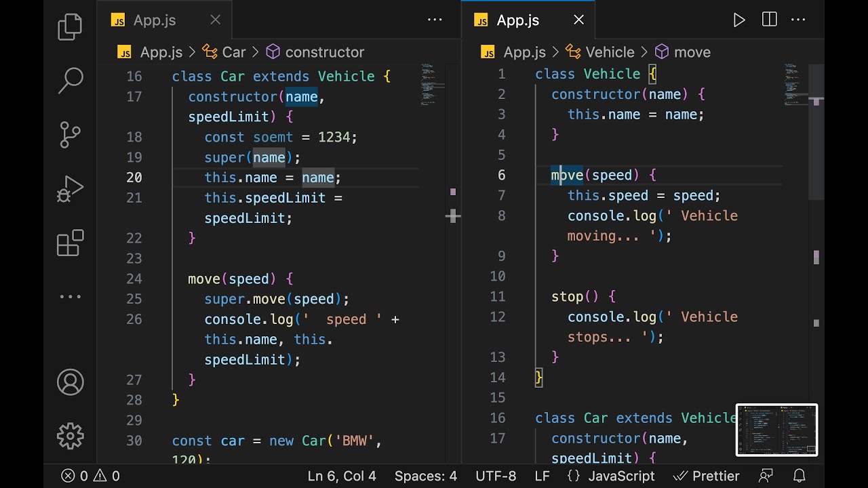Click App.js in left breadcrumb
The image size is (868, 488).
pos(161,52)
